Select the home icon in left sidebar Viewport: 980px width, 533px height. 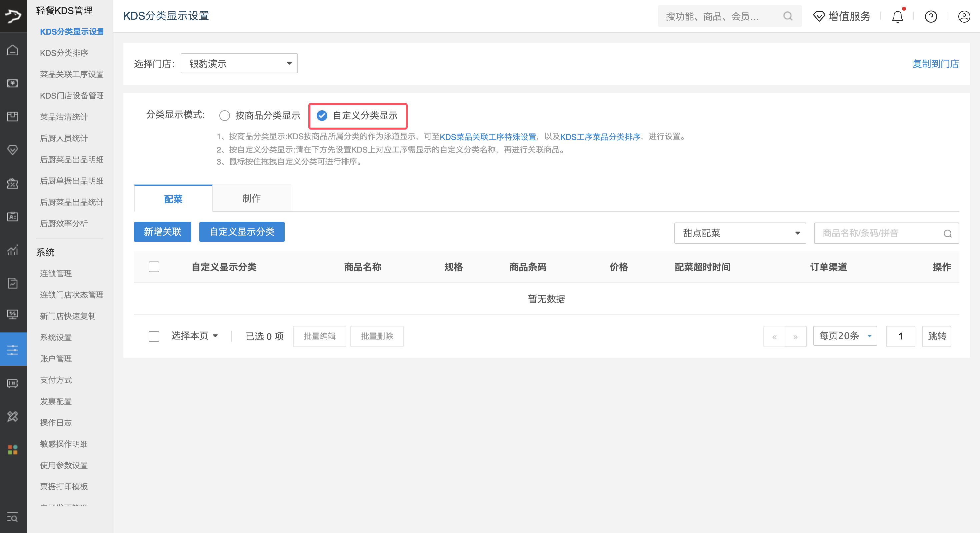(x=13, y=50)
